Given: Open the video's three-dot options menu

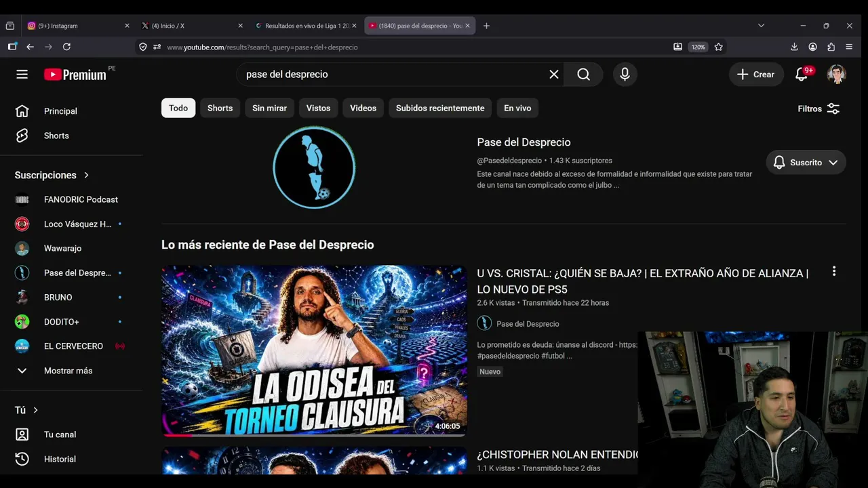Looking at the screenshot, I should coord(834,271).
